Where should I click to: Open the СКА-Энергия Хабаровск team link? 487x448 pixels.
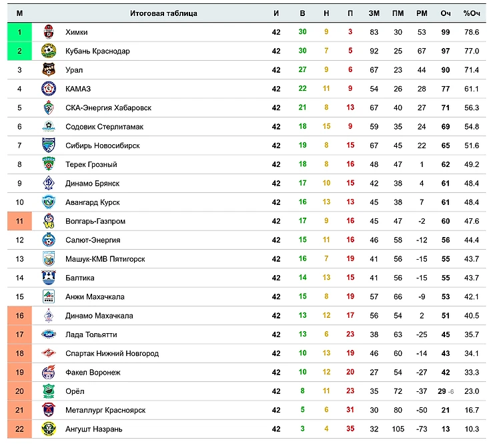click(108, 107)
